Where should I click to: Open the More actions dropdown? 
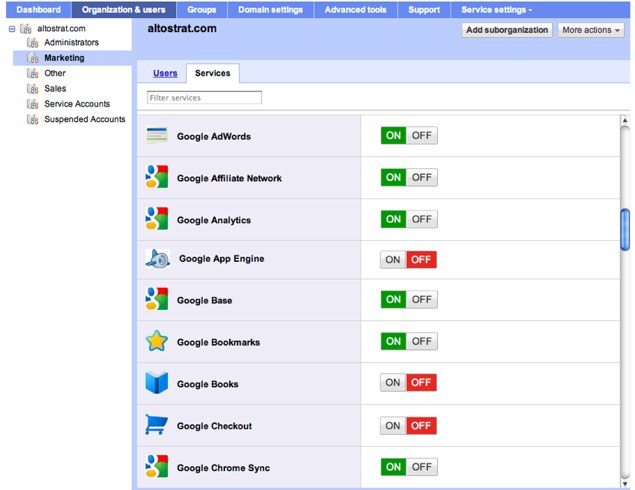point(591,30)
